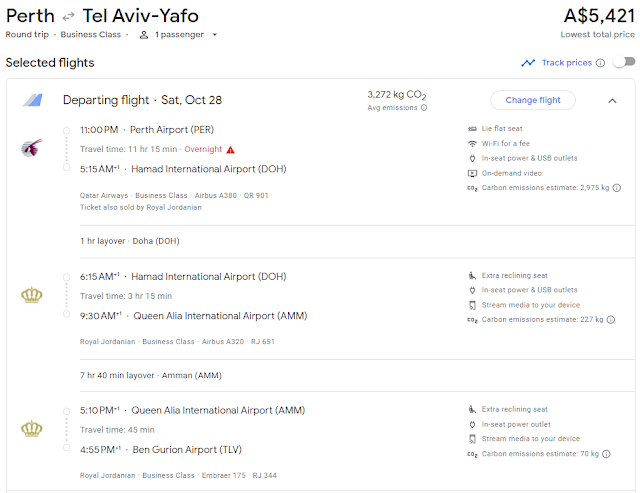This screenshot has height=493, width=640.
Task: Click info icon beside 227 kg estimate
Action: (610, 319)
